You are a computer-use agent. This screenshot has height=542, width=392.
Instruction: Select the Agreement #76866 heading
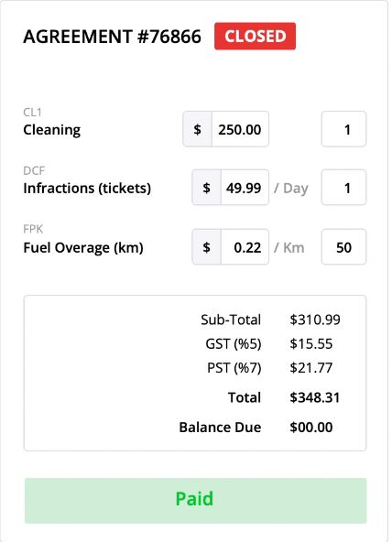tap(112, 37)
